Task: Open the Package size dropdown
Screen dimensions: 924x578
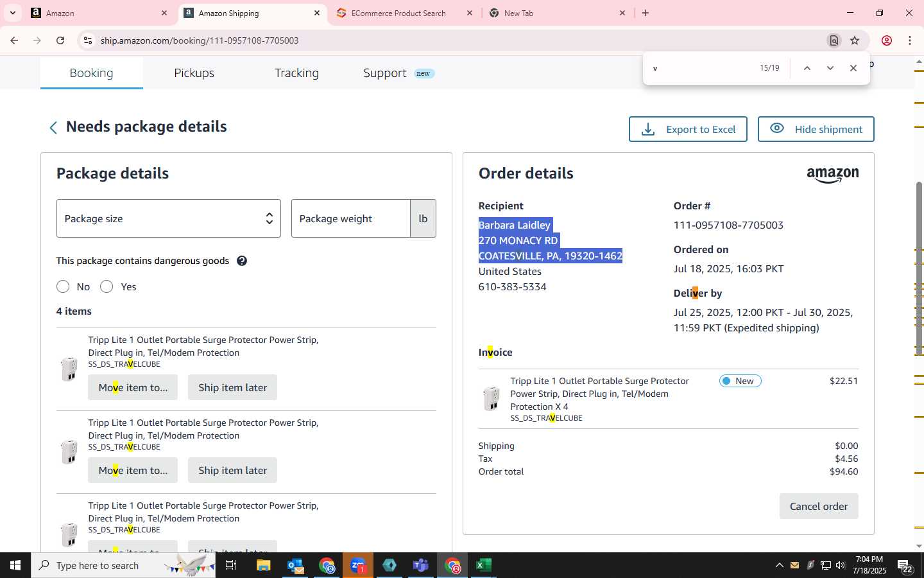Action: click(169, 218)
